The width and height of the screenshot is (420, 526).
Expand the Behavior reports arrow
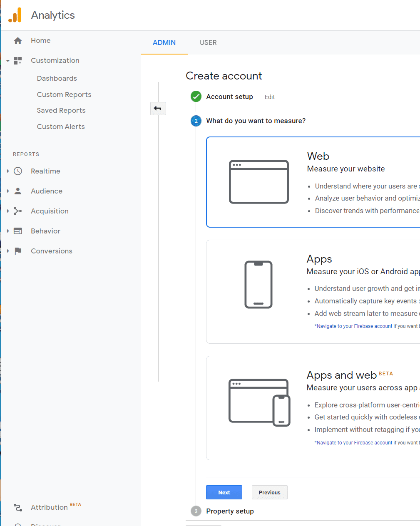[x=7, y=231]
